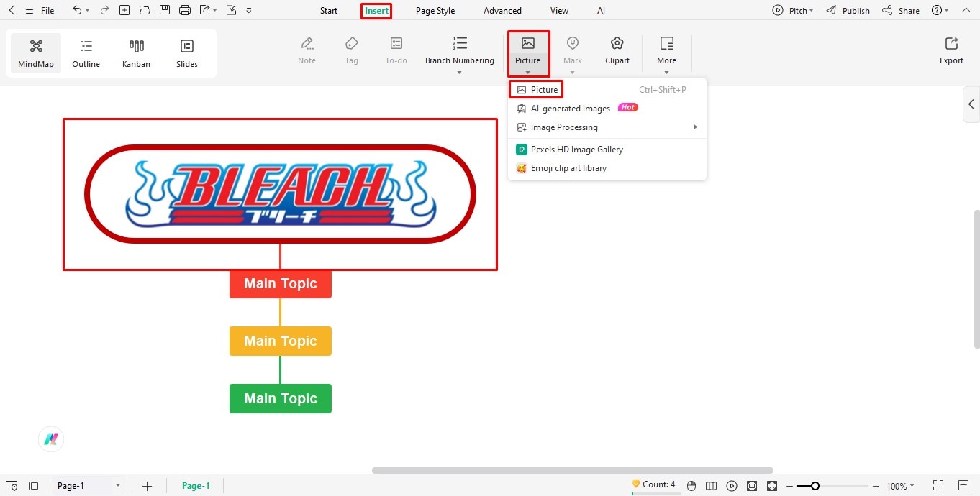Click the zoom slider handle
Screen dimensions: 980x496
coord(815,486)
